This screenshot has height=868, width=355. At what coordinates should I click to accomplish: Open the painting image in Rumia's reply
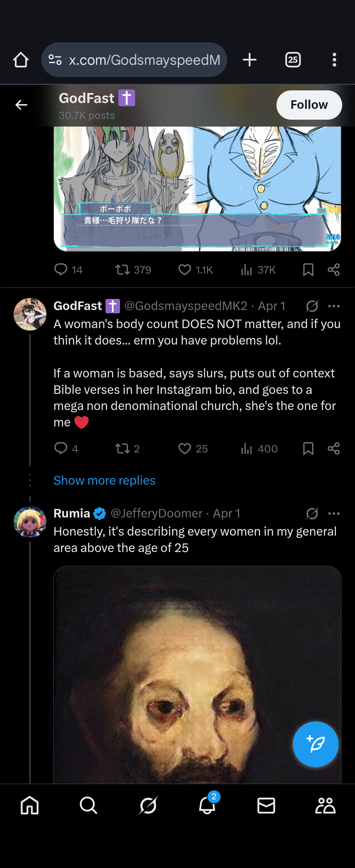(x=197, y=674)
